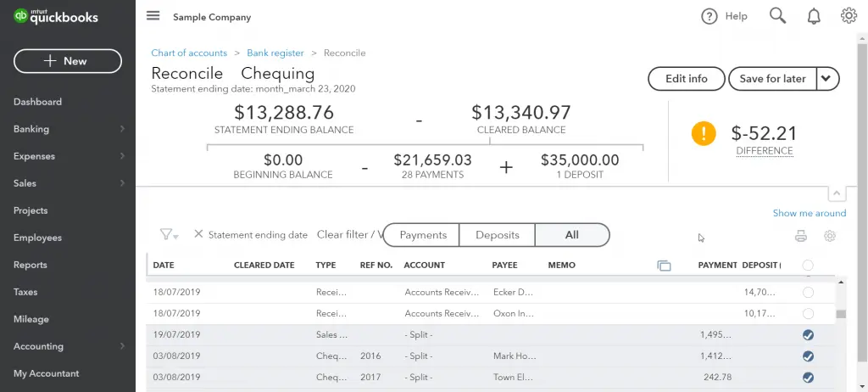Expand the Banking menu
Viewport: 868px width, 392px height.
(68, 129)
